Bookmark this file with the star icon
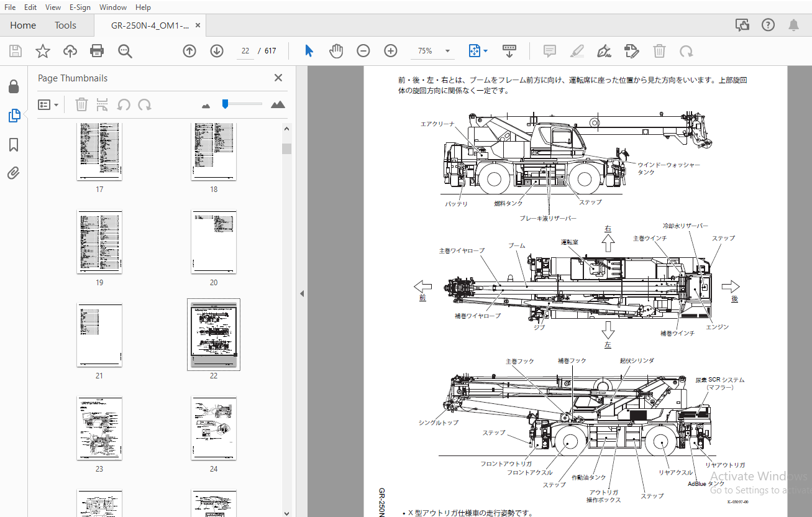 (43, 51)
